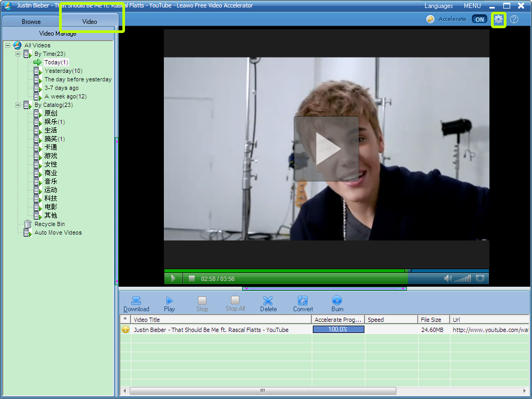The width and height of the screenshot is (532, 399).
Task: Select the 游戏 catalog
Action: (51, 156)
